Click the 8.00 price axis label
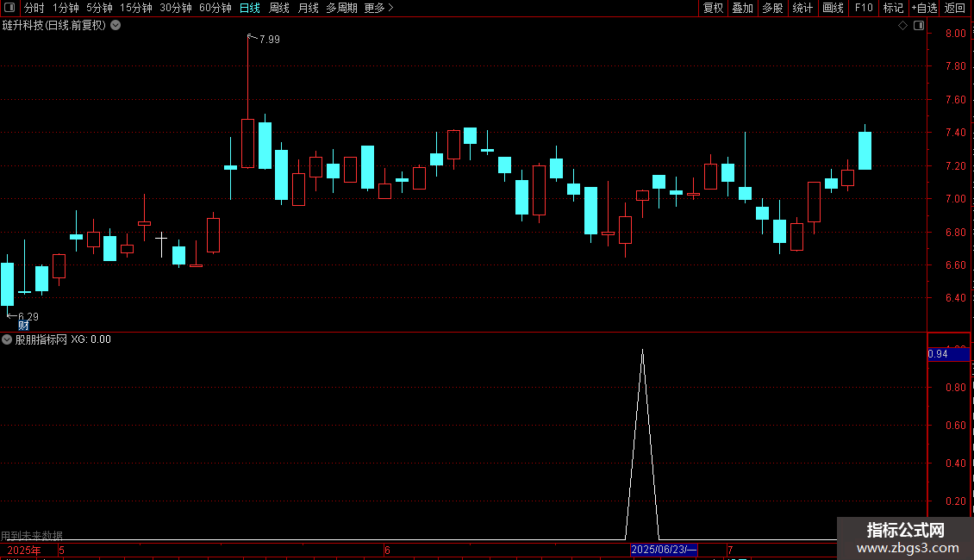974x560 pixels. click(x=955, y=34)
